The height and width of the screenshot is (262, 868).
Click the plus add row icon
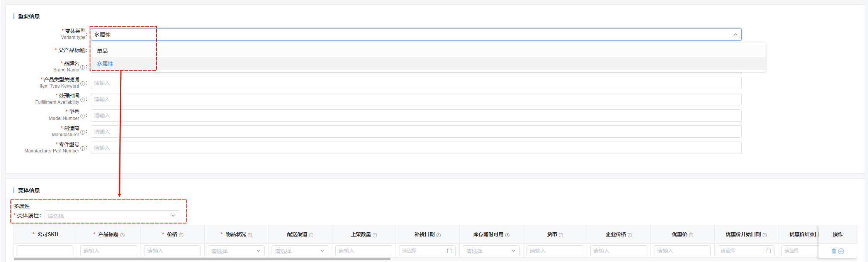point(841,251)
